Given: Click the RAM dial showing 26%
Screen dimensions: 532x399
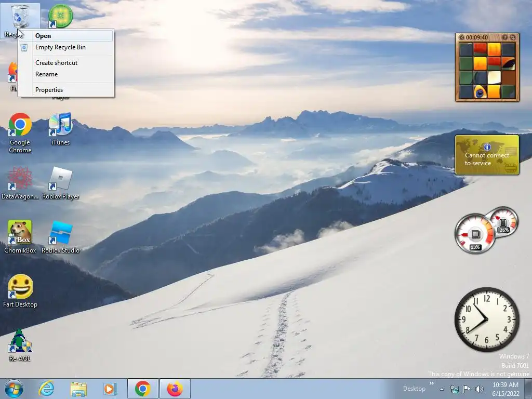Looking at the screenshot, I should pos(503,222).
